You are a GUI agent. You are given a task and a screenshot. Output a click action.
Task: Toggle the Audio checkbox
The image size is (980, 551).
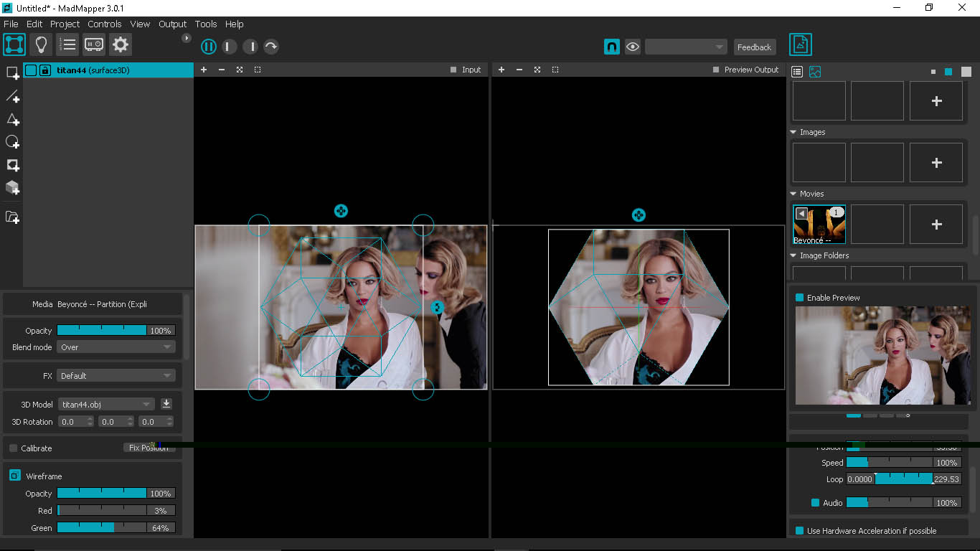point(815,502)
